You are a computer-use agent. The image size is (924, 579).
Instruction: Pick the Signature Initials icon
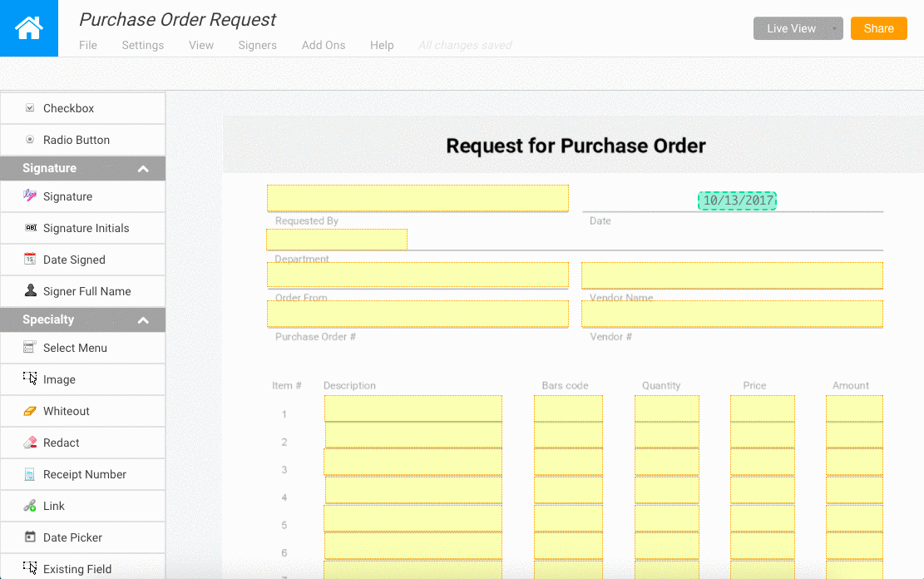(31, 228)
